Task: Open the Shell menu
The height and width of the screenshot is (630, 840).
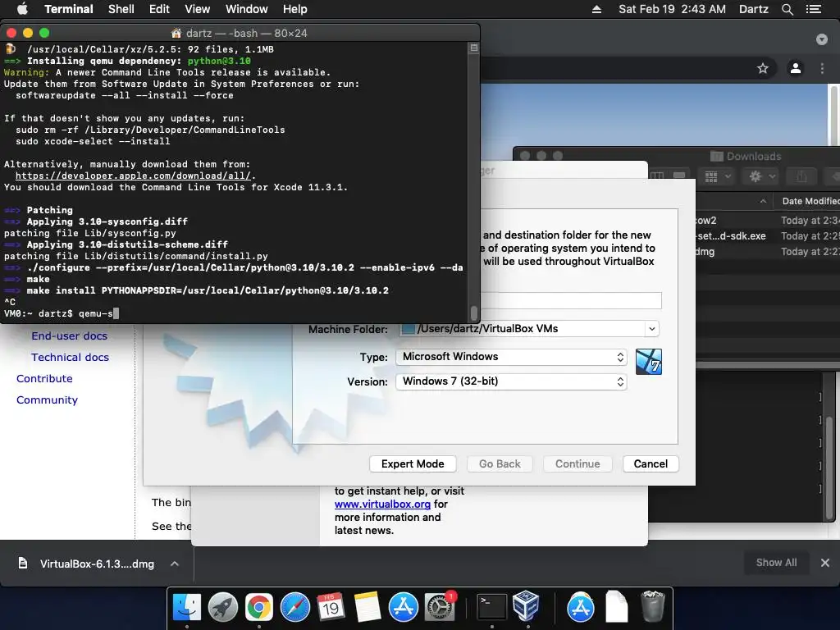Action: pos(121,9)
